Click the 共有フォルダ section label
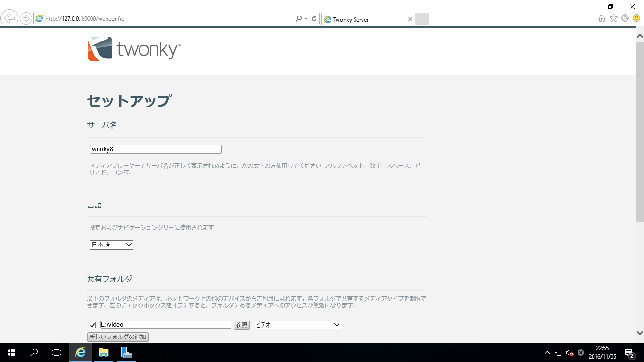Screen dimensions: 644x362 [x=110, y=279]
